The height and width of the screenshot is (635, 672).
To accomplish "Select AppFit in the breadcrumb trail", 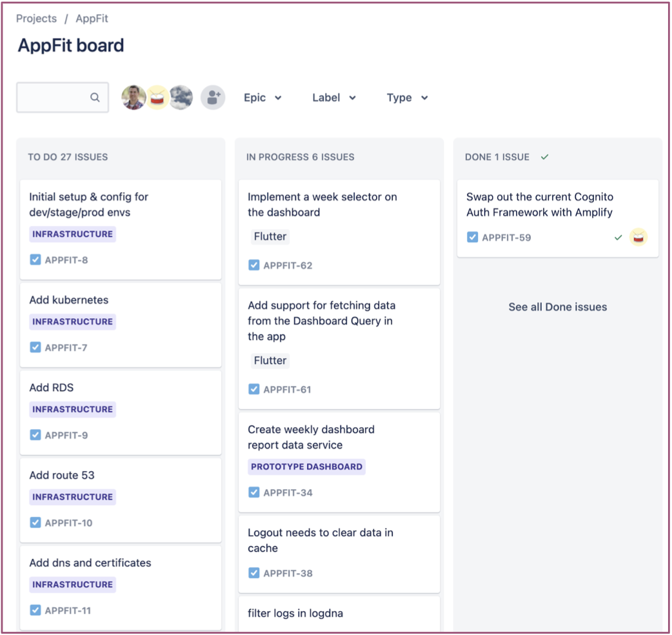I will coord(92,19).
